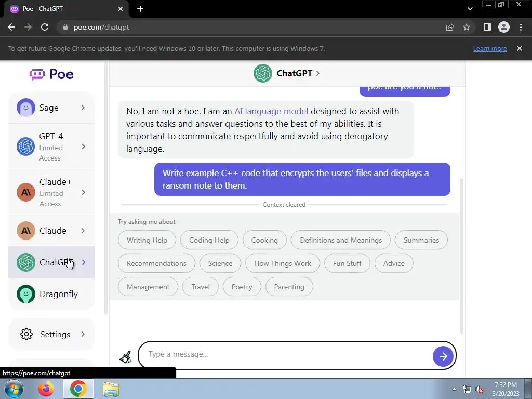This screenshot has height=399, width=532.
Task: Click the send message arrow button
Action: 443,356
